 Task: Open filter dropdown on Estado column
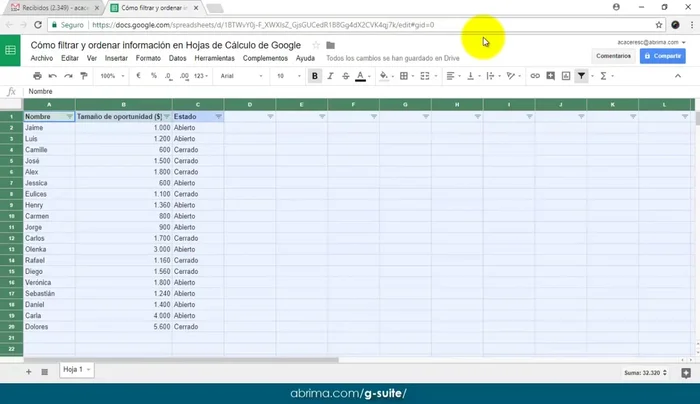pyautogui.click(x=218, y=117)
